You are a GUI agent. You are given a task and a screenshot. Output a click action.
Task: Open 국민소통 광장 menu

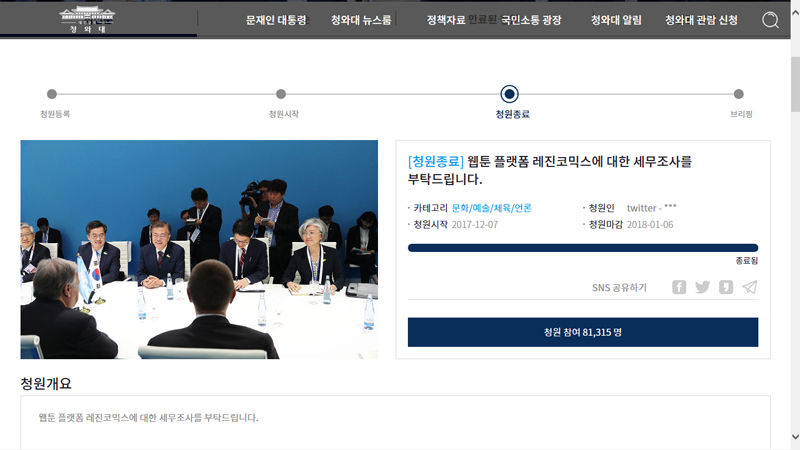coord(531,20)
